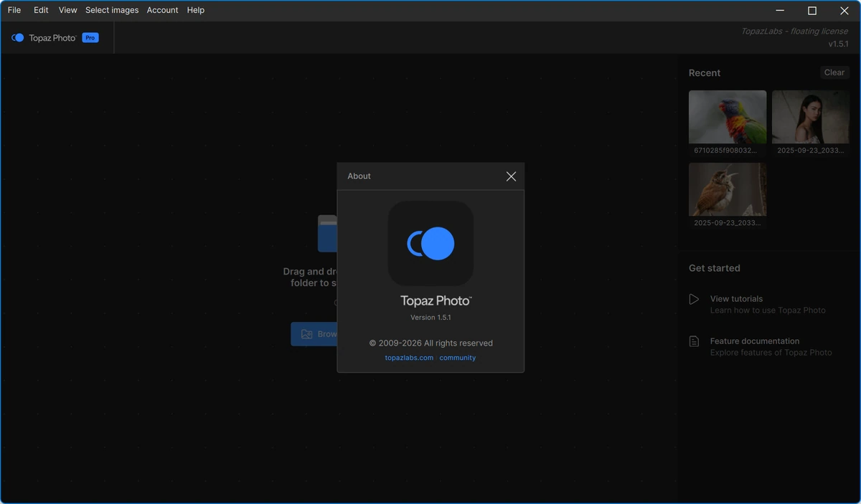This screenshot has height=504, width=861.
Task: Click the community link
Action: tap(458, 358)
